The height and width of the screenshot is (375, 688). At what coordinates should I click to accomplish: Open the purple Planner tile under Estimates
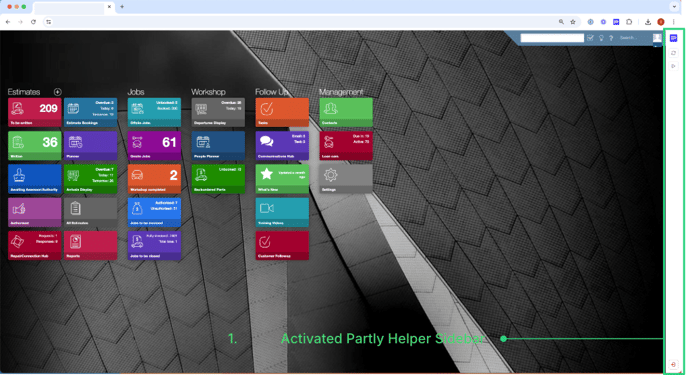pos(90,146)
